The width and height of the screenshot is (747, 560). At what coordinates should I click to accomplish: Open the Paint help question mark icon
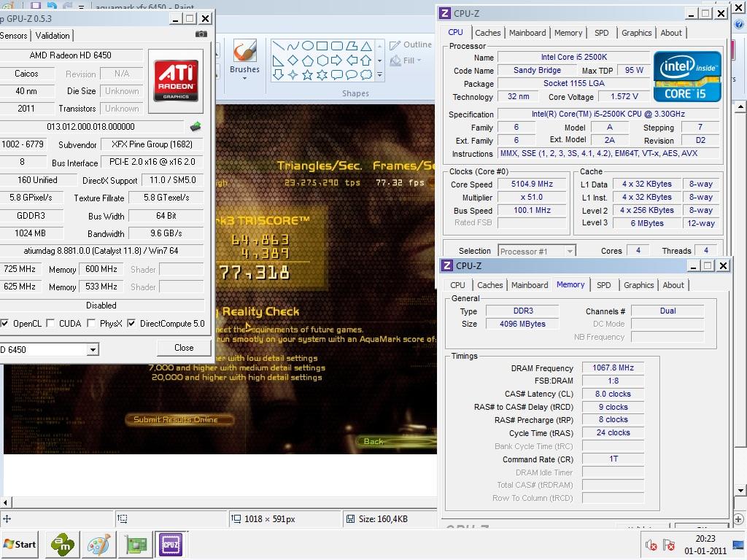pyautogui.click(x=740, y=24)
